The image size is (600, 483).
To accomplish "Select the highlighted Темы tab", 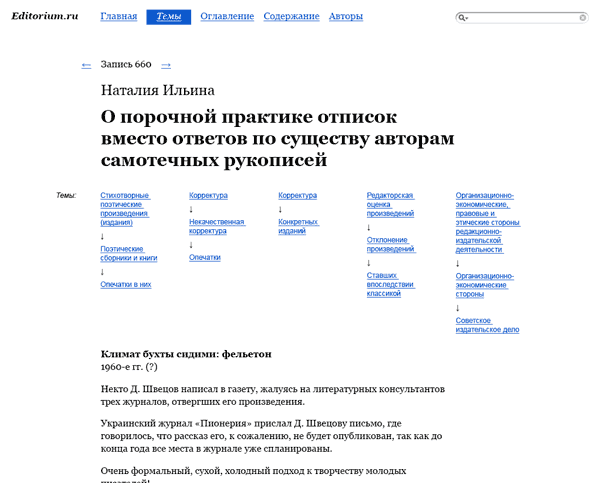I will click(x=168, y=17).
